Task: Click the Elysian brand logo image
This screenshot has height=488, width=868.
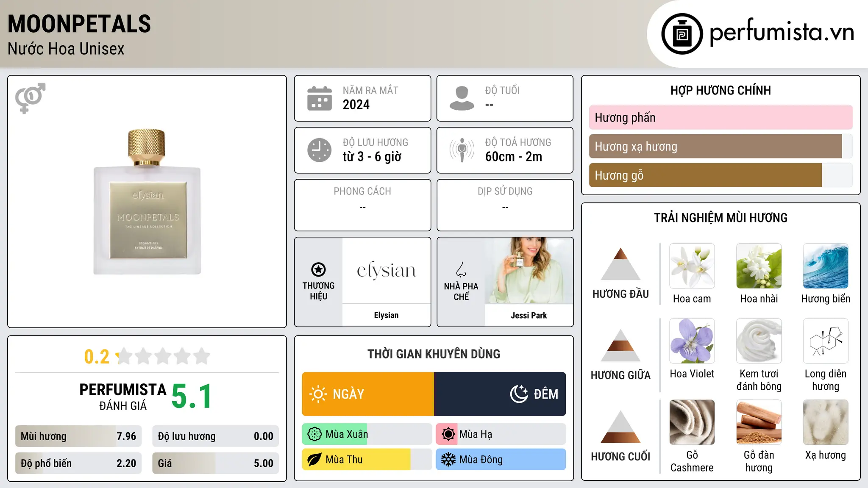Action: pos(387,270)
